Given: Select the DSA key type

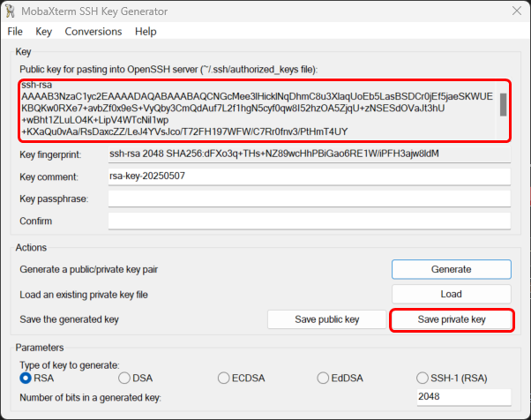Looking at the screenshot, I should (125, 378).
